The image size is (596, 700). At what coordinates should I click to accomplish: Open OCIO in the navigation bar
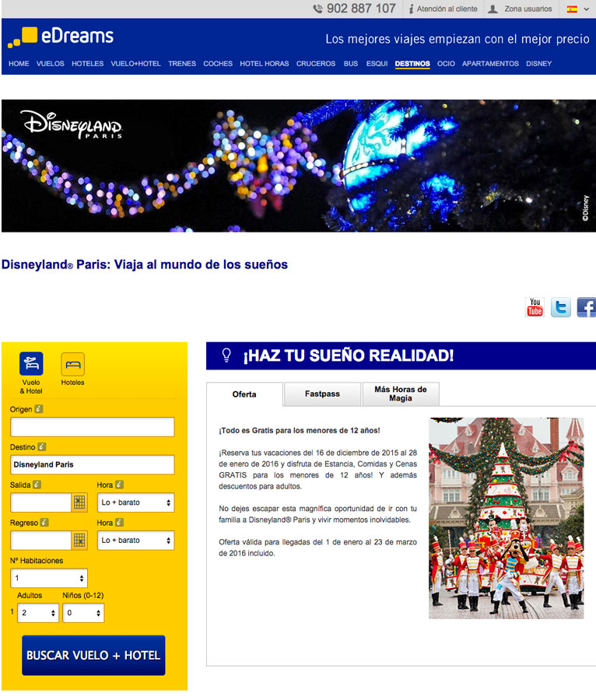pyautogui.click(x=446, y=64)
